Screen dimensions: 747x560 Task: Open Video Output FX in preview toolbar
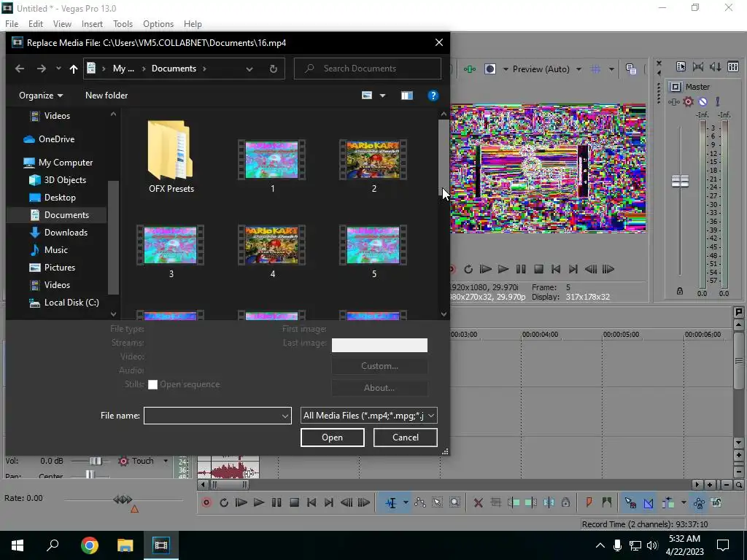[470, 69]
